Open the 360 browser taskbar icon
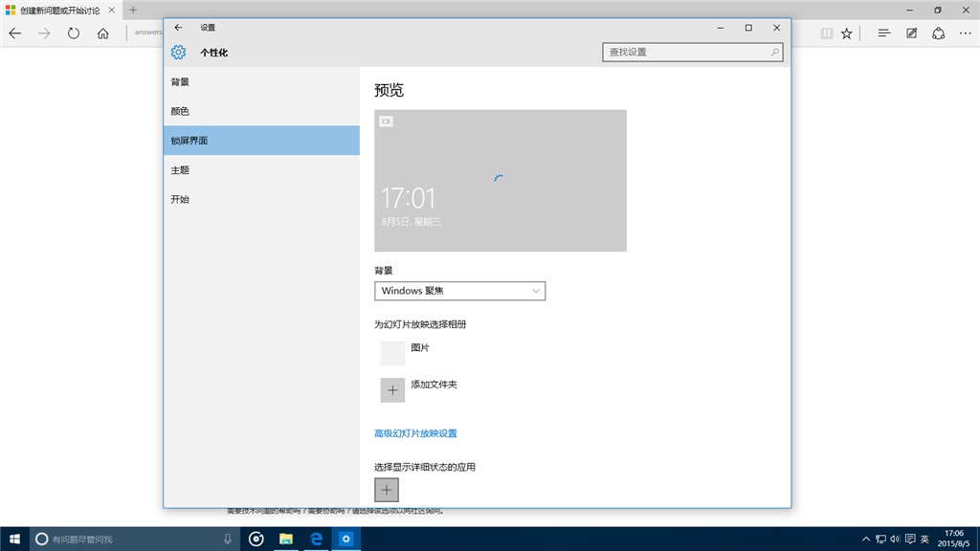Viewport: 980px width, 551px height. (x=256, y=539)
